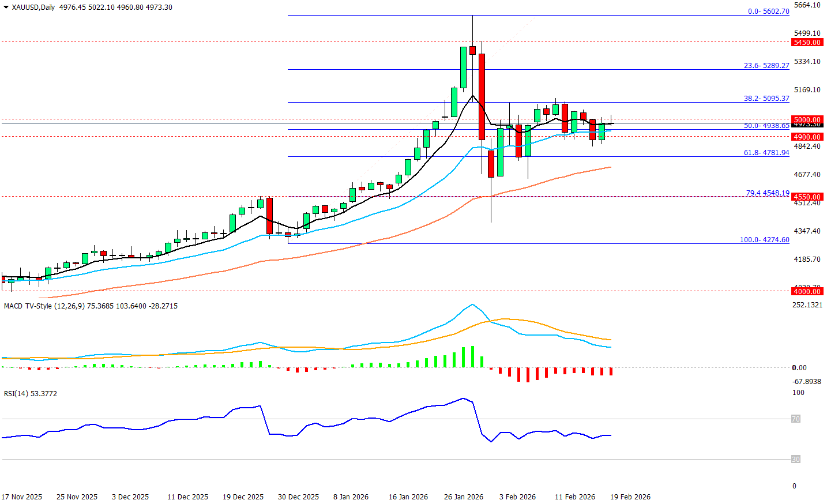Click the red 4550.00 price level tag
Screen dimensions: 827x504
(x=807, y=197)
